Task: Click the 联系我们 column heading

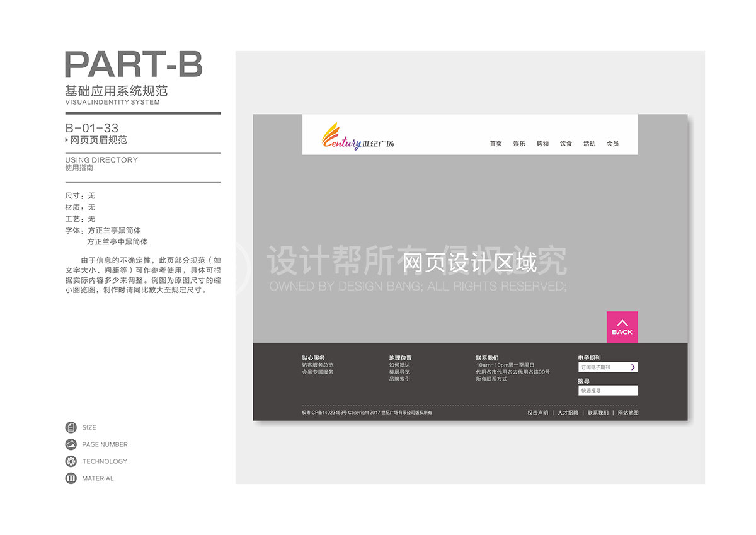Action: (x=487, y=358)
